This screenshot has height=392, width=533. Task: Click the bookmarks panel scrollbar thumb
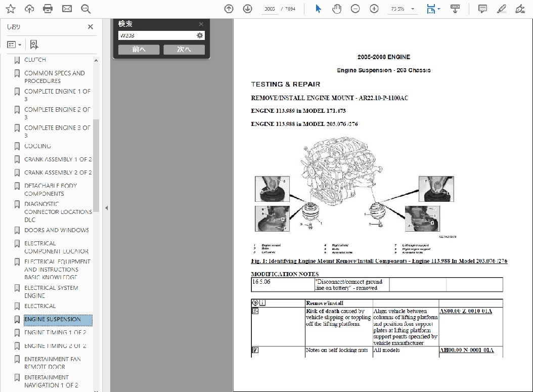(96, 165)
